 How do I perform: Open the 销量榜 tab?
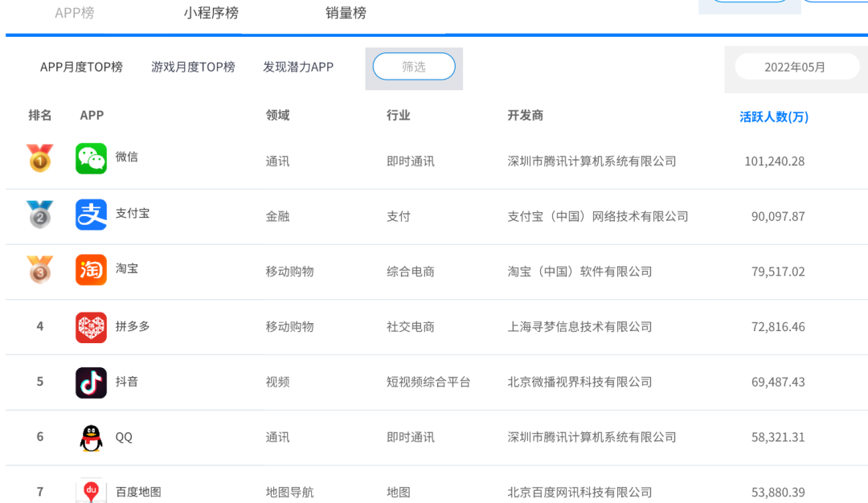(346, 13)
